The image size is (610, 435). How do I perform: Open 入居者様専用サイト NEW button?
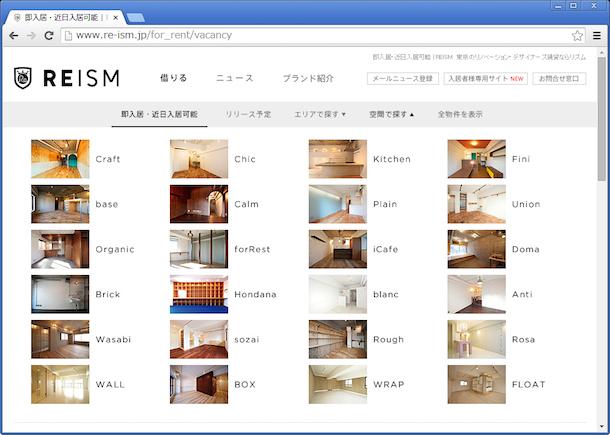(486, 78)
